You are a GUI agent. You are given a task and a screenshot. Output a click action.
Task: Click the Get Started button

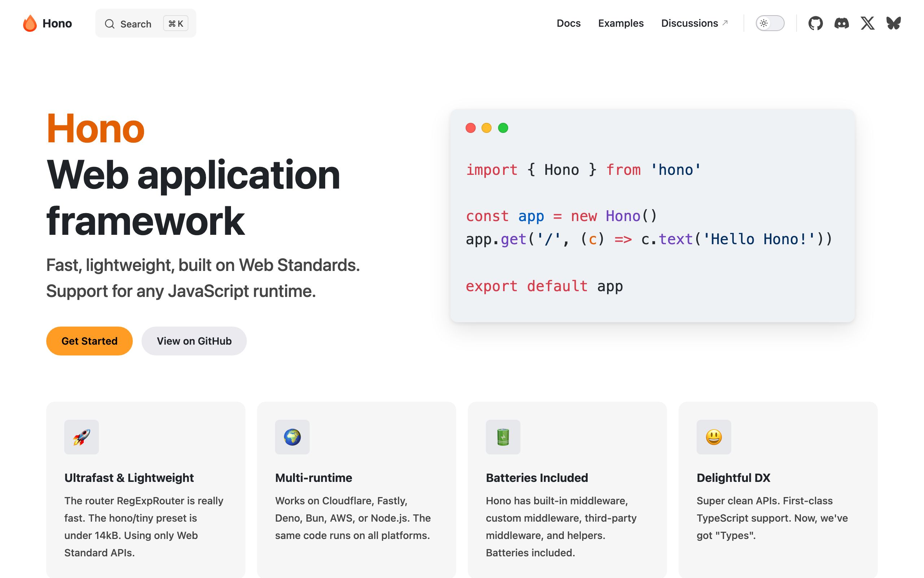point(90,341)
